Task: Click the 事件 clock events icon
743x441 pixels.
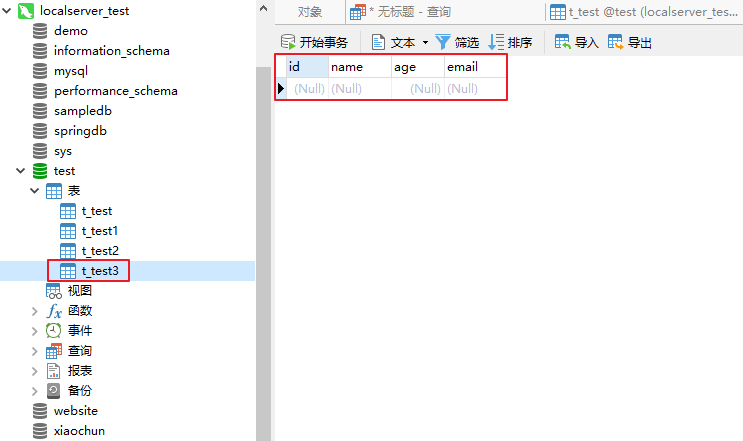Action: click(x=54, y=331)
